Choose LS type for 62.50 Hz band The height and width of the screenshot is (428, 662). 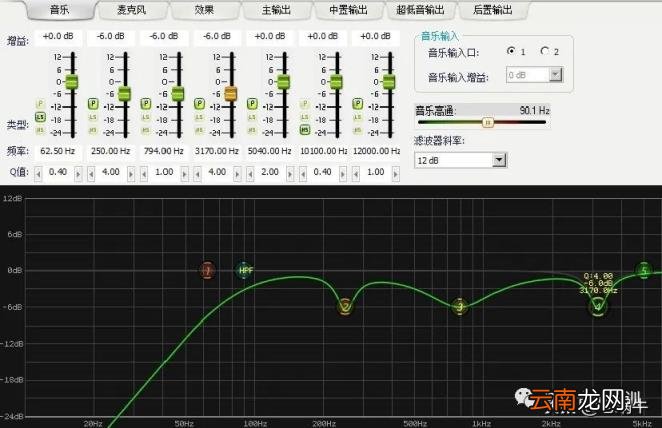[40, 116]
